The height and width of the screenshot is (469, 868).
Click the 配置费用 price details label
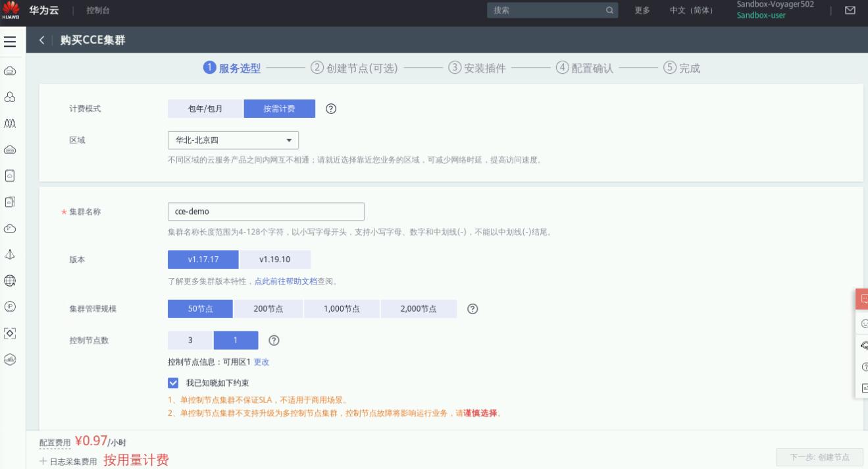pos(55,443)
